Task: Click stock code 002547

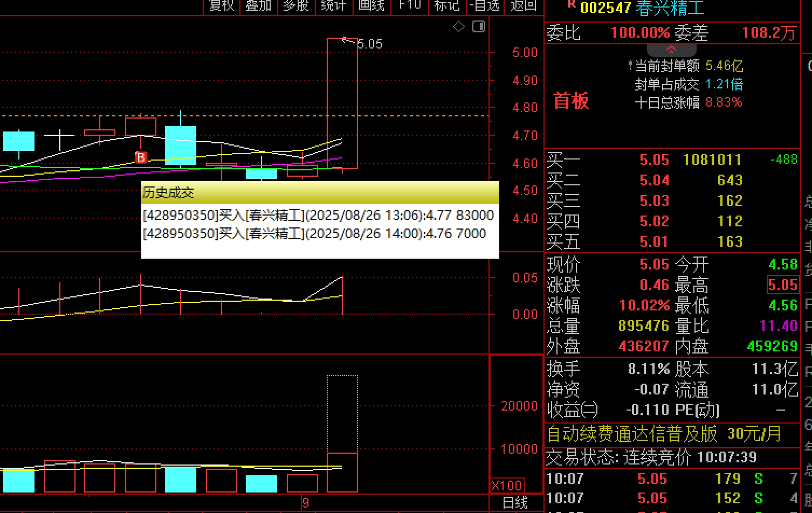Action: click(x=606, y=8)
